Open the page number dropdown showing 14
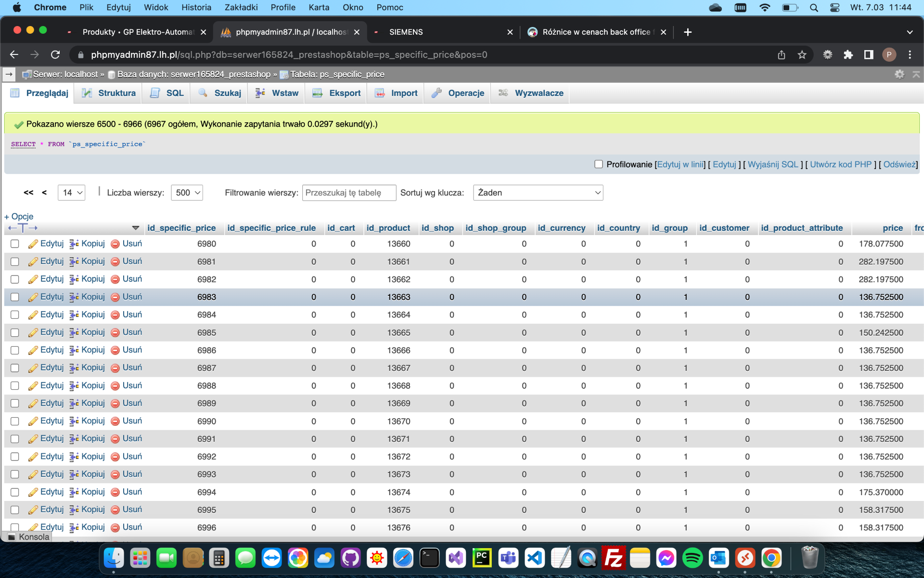Viewport: 924px width, 578px height. 71,193
